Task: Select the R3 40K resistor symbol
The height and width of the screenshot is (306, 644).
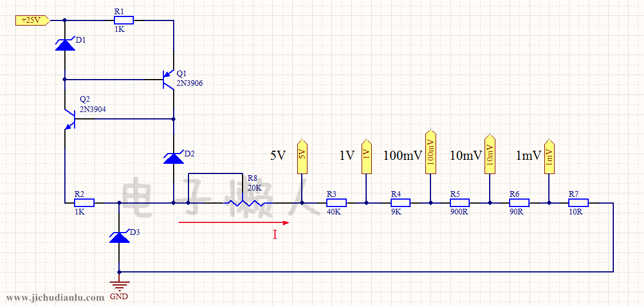Action: click(336, 202)
